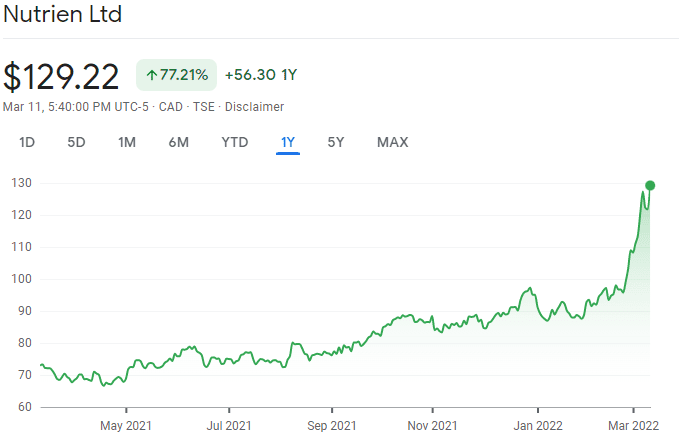Show the MAX time range
The width and height of the screenshot is (679, 442).
tap(392, 142)
